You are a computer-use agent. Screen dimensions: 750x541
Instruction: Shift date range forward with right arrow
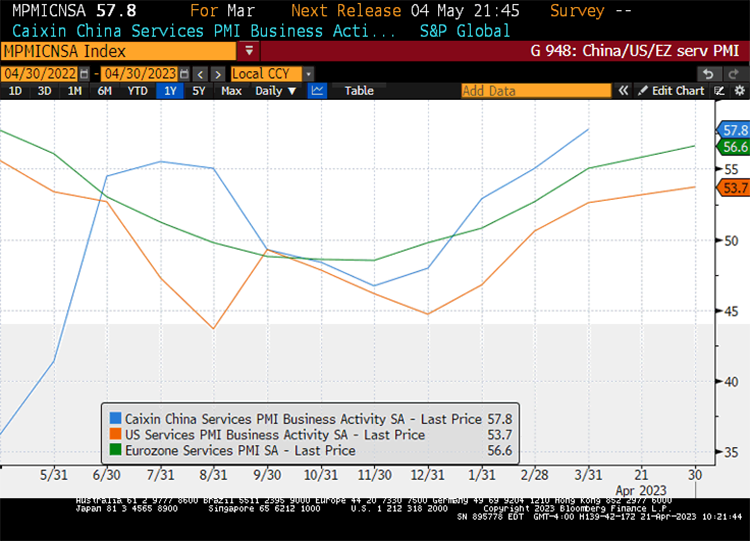(218, 74)
